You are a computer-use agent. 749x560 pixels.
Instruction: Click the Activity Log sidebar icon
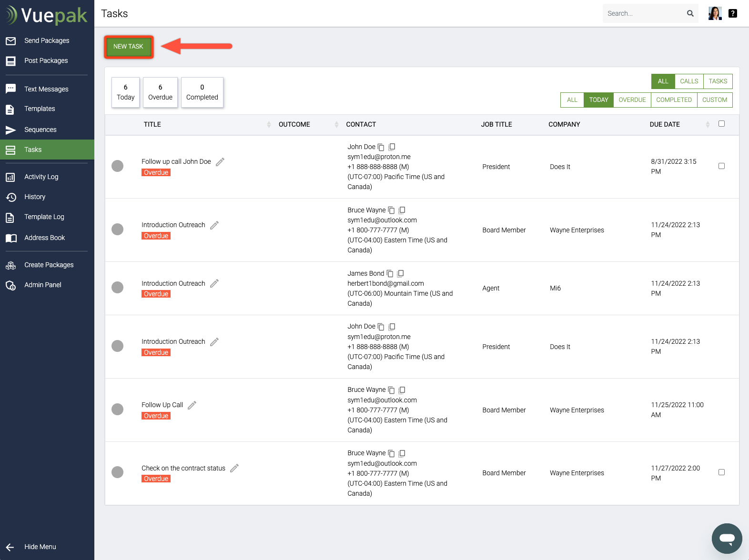[x=10, y=177]
